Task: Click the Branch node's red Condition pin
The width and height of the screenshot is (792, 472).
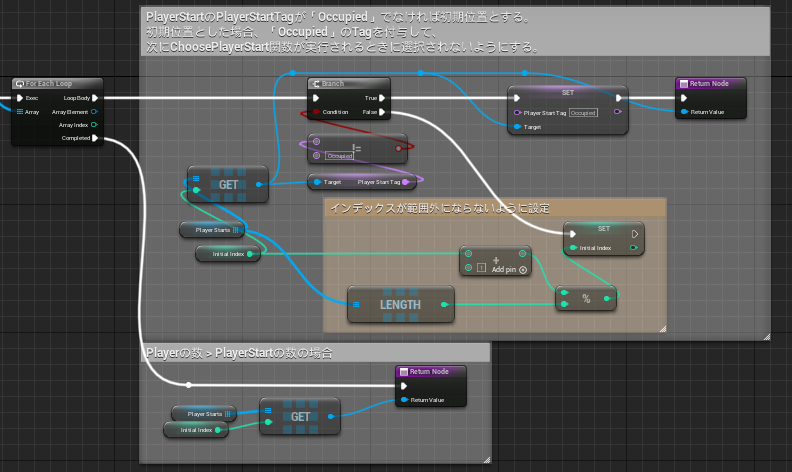Action: point(316,112)
